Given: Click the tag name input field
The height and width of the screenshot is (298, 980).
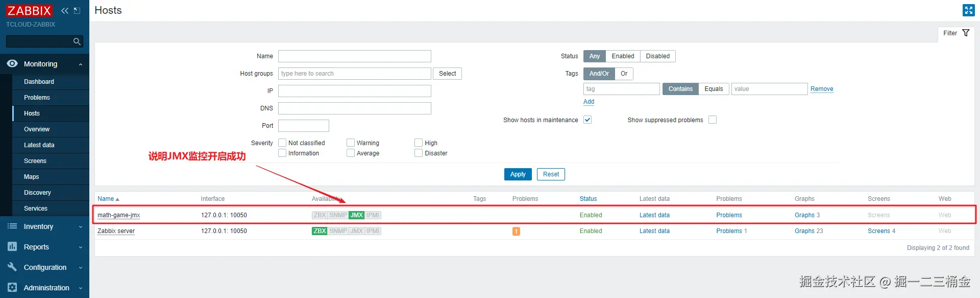Looking at the screenshot, I should click(622, 89).
